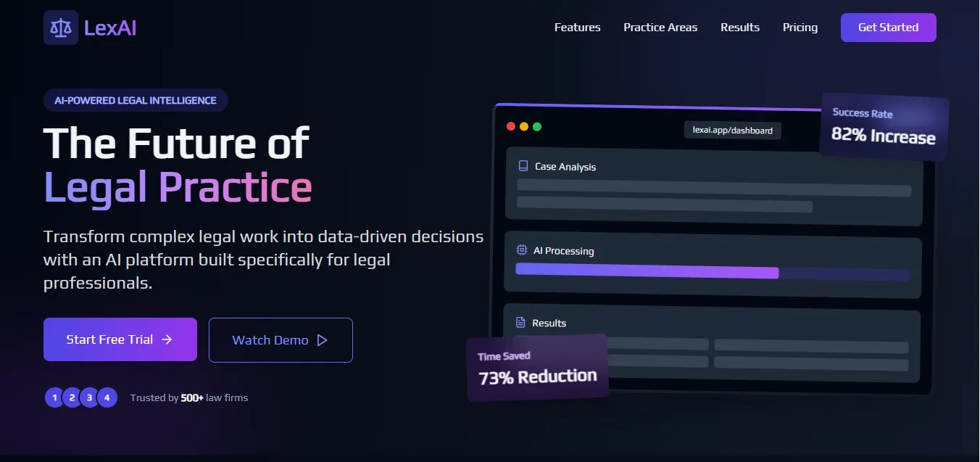Open the Results navigation link

point(740,28)
